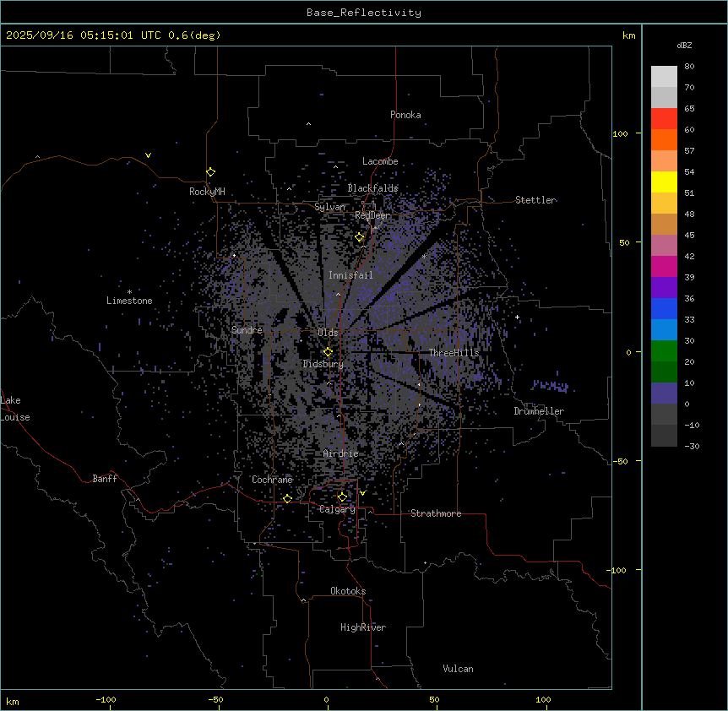This screenshot has height=711, width=728.
Task: Click the -100 tick on the horizontal axis
Action: (x=106, y=699)
